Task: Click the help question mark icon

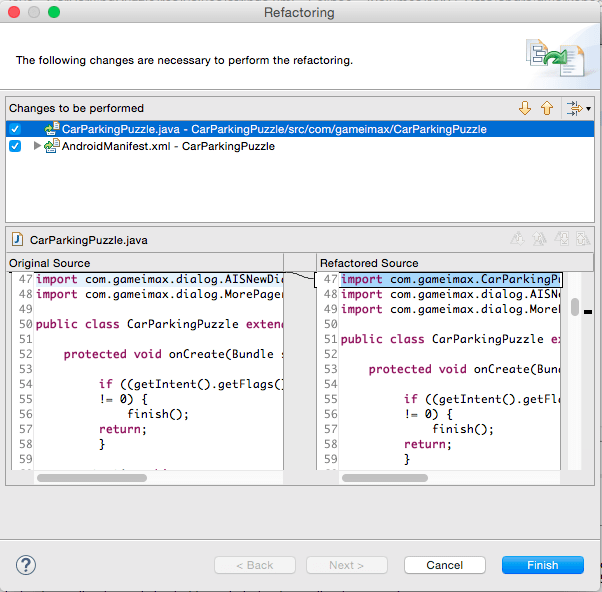Action: [x=27, y=565]
